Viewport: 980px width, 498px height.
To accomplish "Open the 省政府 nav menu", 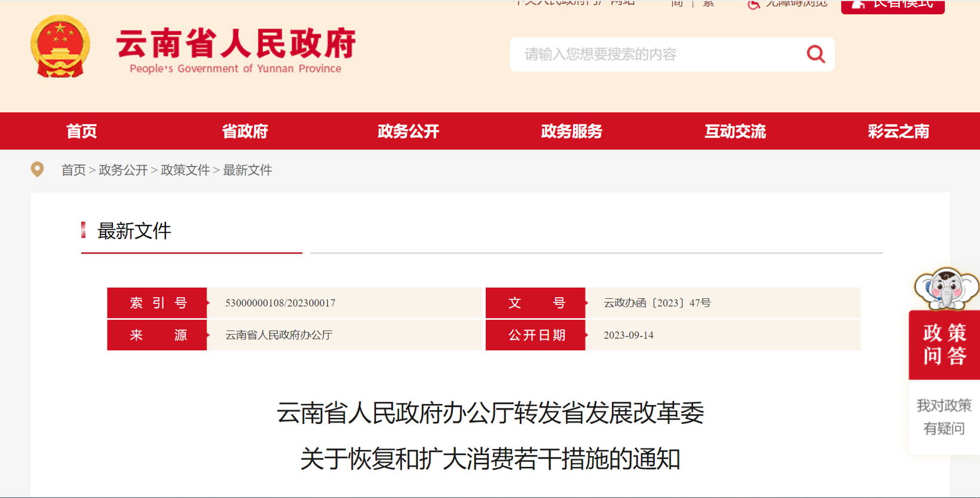I will pos(245,132).
